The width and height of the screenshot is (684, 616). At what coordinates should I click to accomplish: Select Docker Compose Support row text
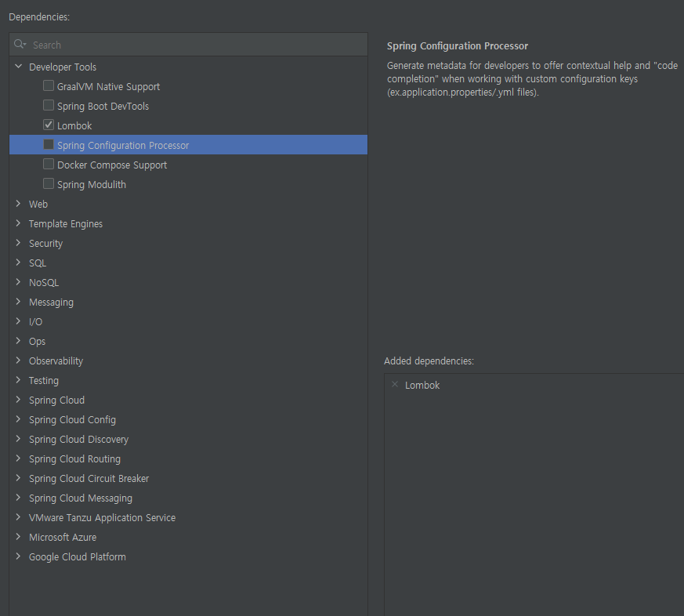[112, 165]
